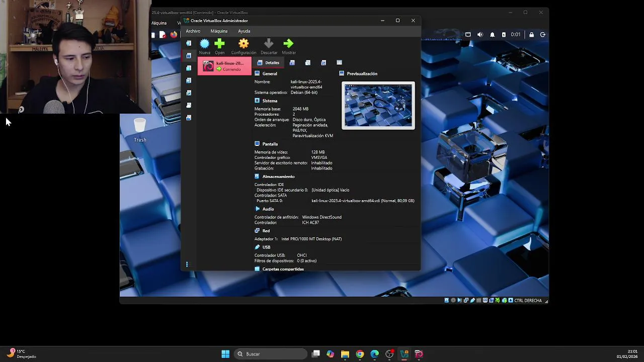Open the logs tab icon in the details bar
The image size is (644, 362).
(307, 63)
